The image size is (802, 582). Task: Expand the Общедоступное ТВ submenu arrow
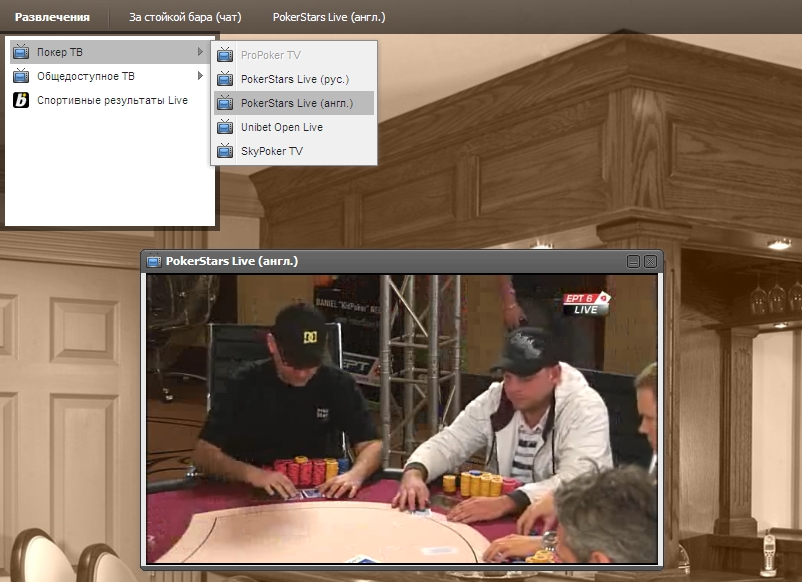click(x=200, y=76)
